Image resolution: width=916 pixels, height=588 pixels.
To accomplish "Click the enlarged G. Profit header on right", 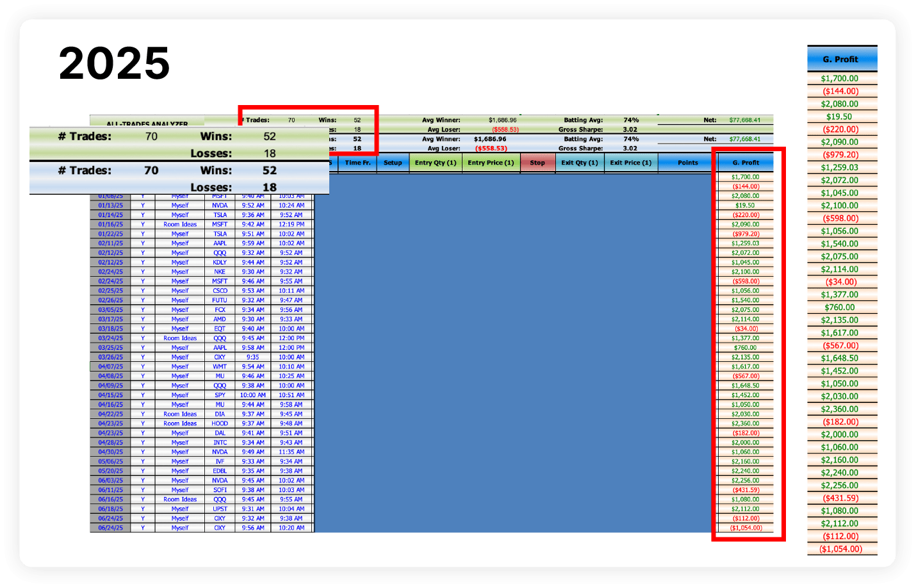I will coord(840,59).
